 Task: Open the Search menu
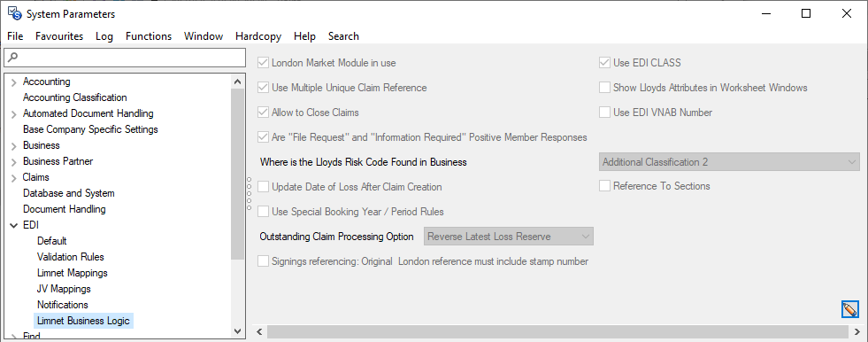click(343, 36)
